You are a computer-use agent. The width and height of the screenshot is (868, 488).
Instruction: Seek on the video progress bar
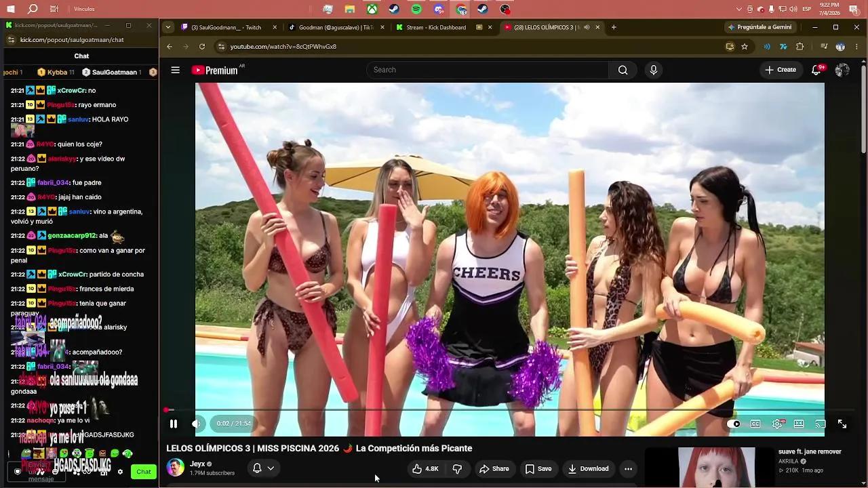pos(510,410)
